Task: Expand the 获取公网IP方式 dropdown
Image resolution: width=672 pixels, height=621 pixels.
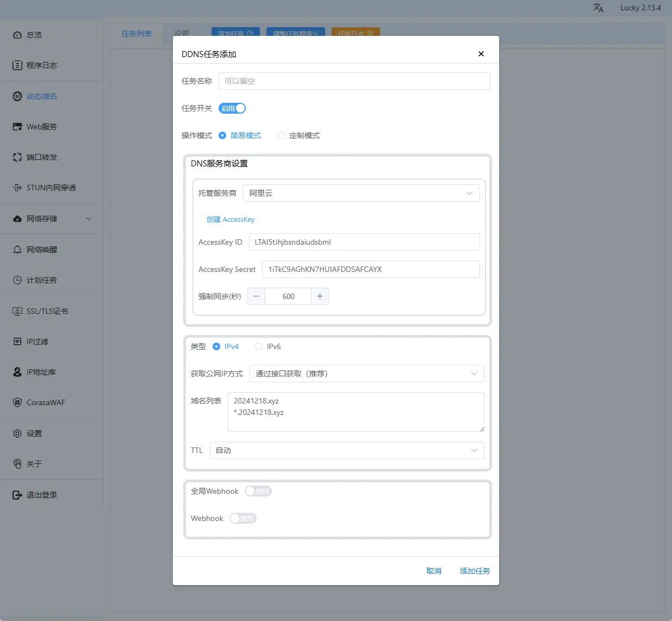Action: (x=366, y=374)
